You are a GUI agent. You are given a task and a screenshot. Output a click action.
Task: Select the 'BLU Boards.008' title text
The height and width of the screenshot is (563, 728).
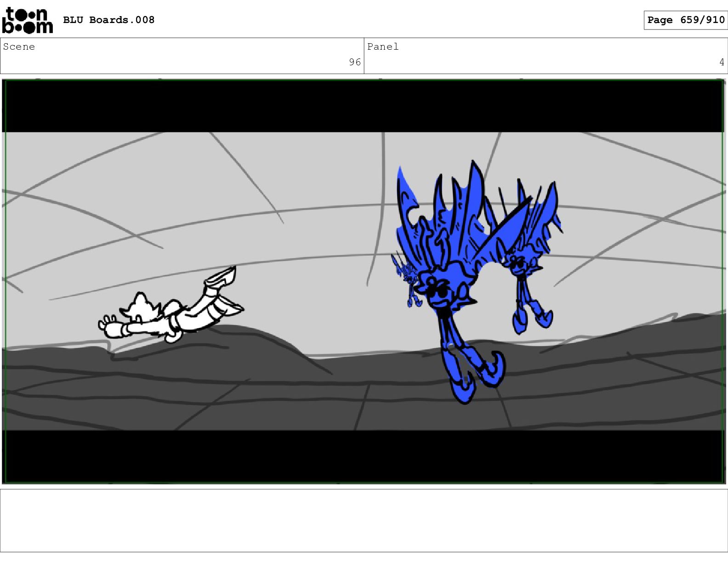[108, 20]
